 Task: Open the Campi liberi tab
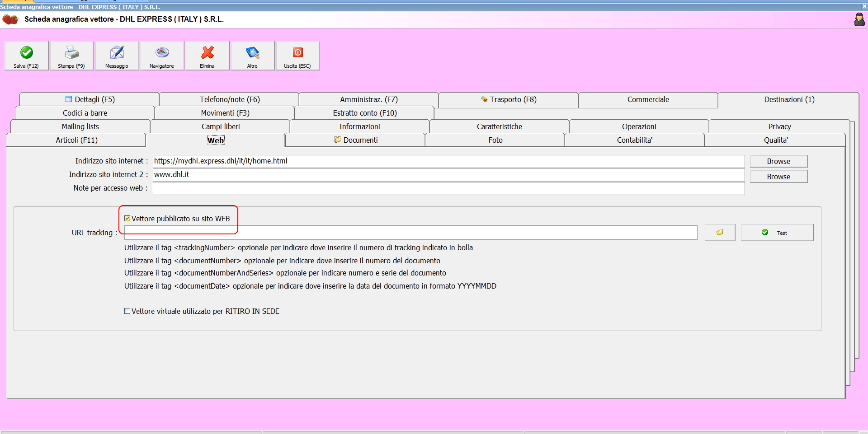(221, 126)
